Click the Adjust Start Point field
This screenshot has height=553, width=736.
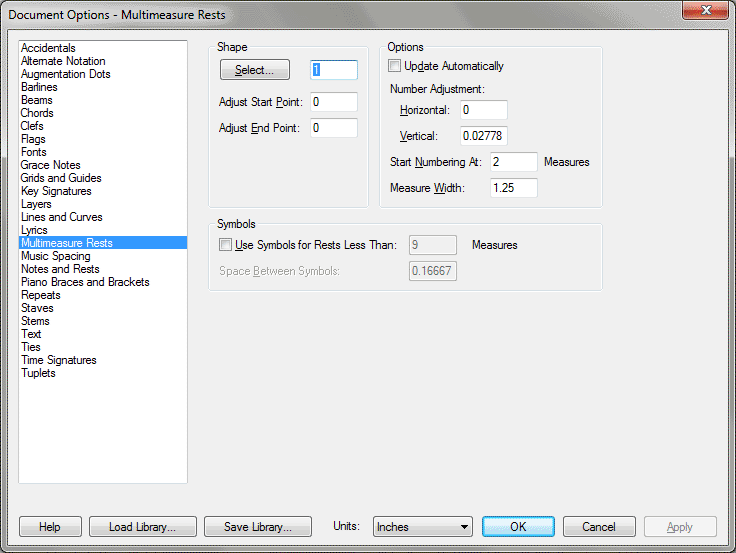pyautogui.click(x=334, y=102)
